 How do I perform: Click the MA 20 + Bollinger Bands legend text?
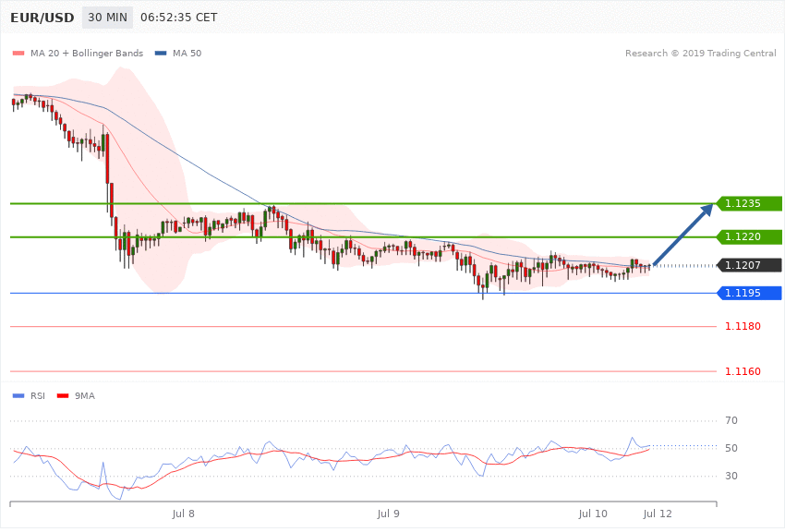[x=87, y=53]
